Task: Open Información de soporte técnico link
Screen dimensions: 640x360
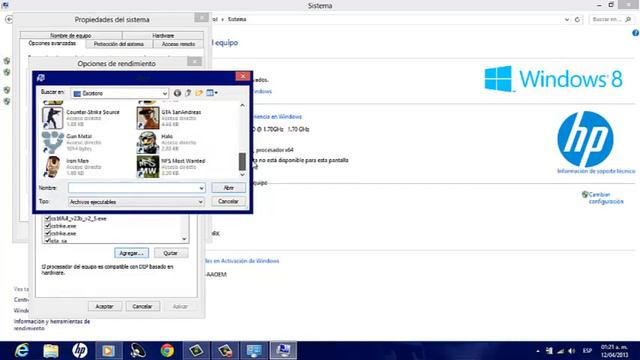Action: tap(596, 171)
